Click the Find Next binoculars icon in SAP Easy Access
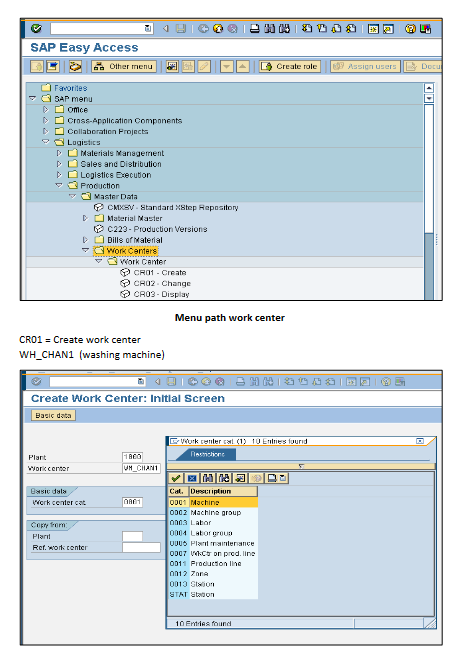Image resolution: width=456 pixels, height=660 pixels. coord(284,29)
